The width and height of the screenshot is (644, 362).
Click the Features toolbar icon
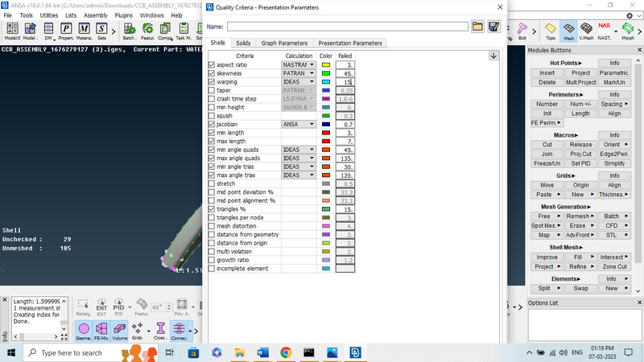tap(147, 31)
